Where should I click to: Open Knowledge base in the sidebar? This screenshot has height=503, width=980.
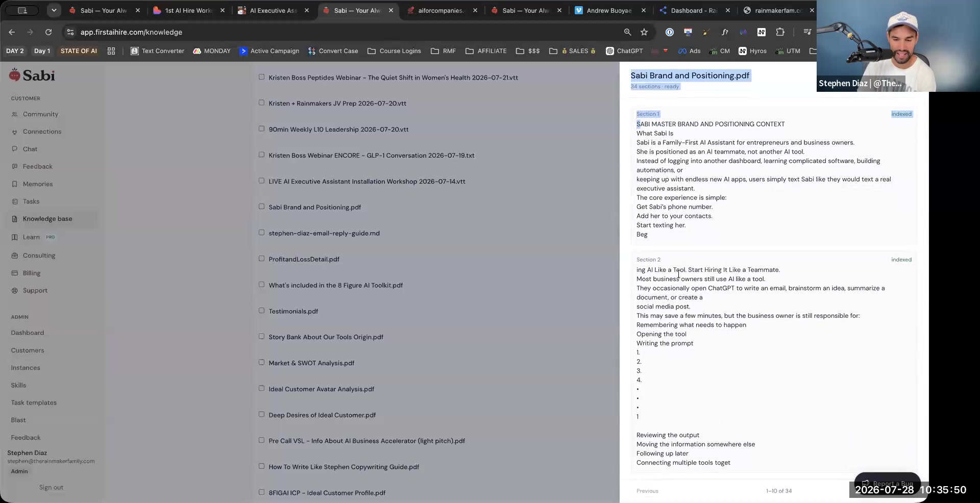click(x=47, y=219)
